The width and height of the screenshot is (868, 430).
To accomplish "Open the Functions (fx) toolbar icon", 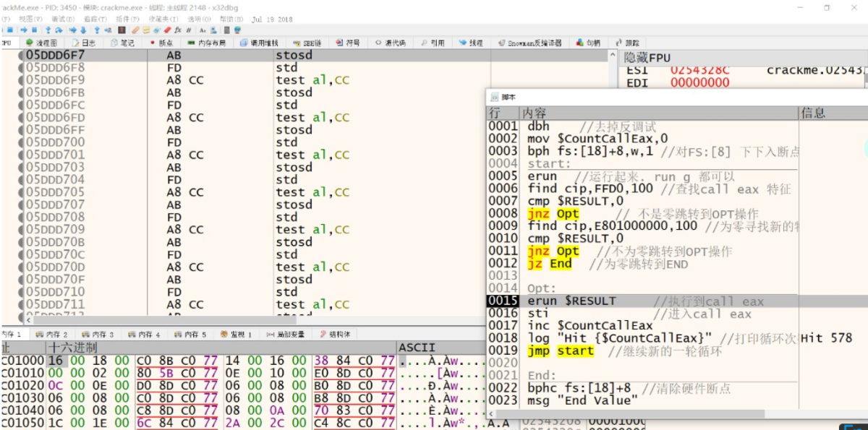I will point(179,30).
